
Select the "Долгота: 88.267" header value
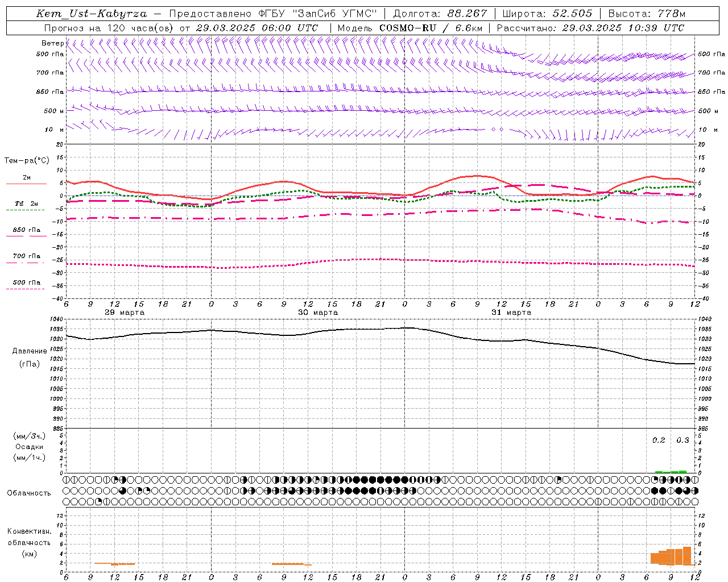tap(440, 14)
